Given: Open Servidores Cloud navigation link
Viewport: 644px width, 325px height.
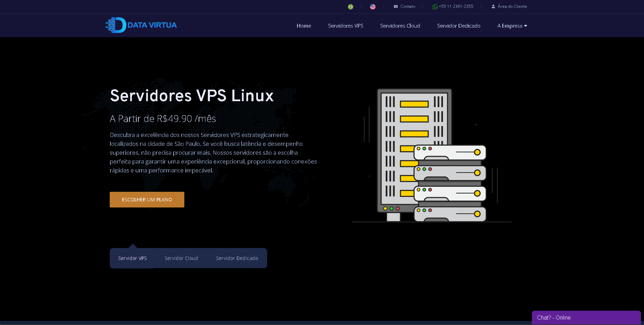Looking at the screenshot, I should (400, 26).
